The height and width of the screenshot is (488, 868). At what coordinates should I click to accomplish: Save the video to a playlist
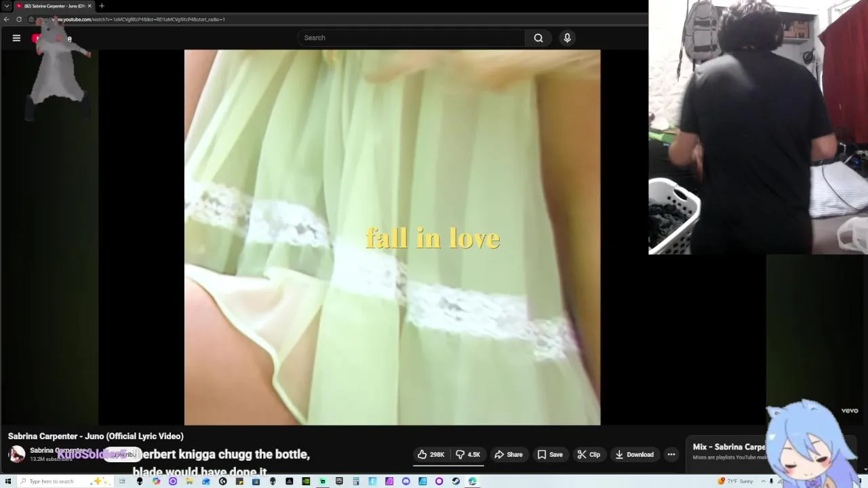[550, 455]
